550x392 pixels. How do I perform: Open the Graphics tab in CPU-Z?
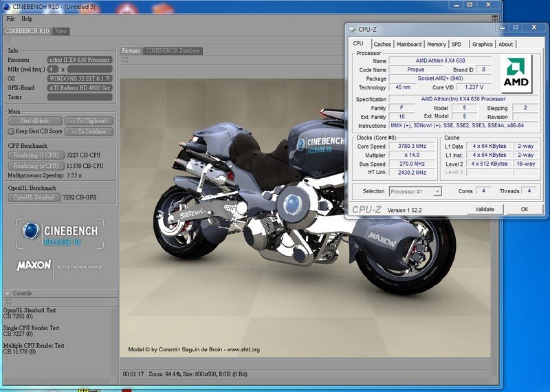[x=483, y=44]
